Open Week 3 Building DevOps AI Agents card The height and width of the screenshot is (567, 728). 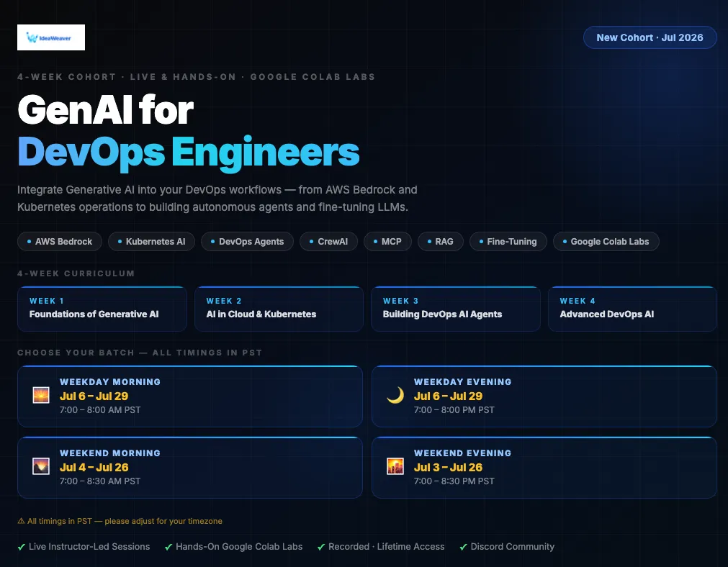(456, 309)
